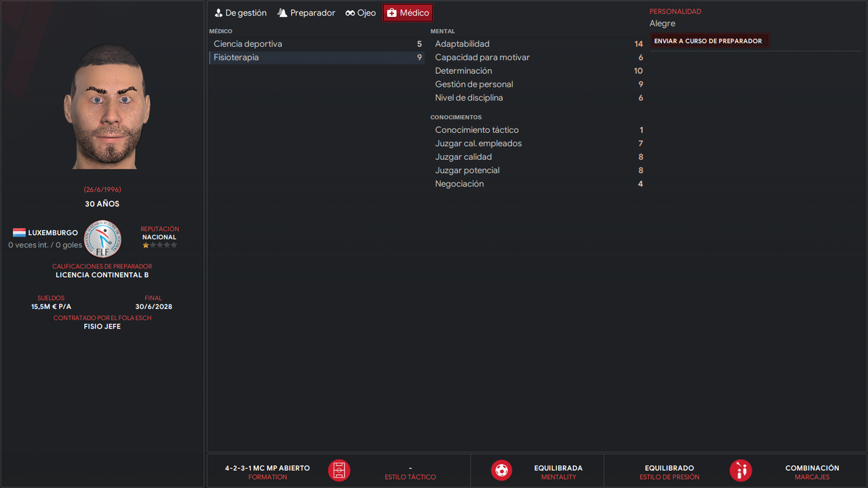Click the medical kit icon
This screenshot has height=488, width=868.
click(392, 13)
